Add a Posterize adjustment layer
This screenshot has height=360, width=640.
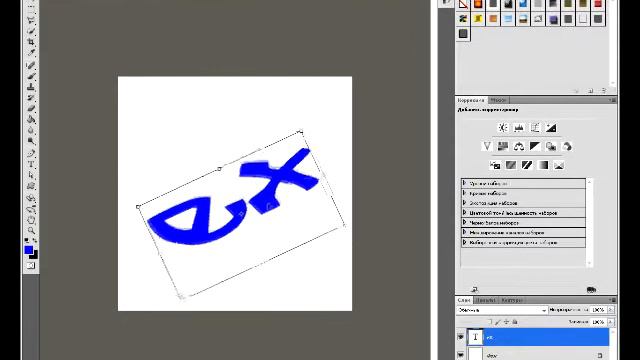point(511,165)
